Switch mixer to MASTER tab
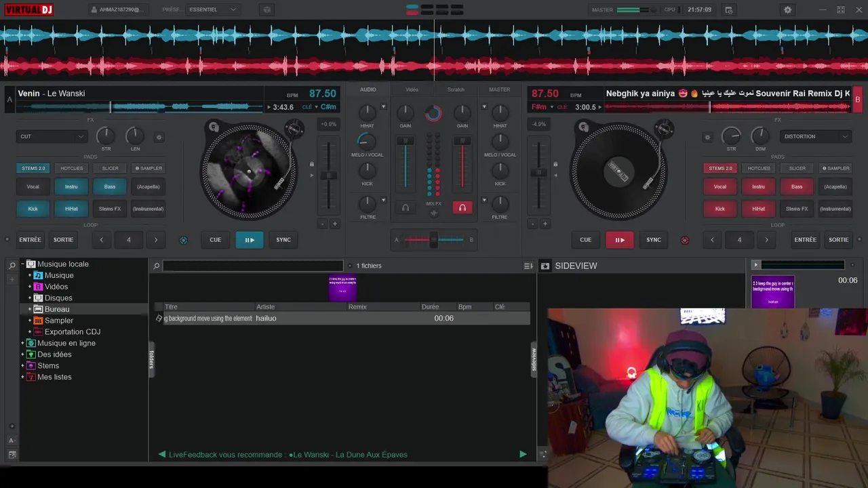The width and height of the screenshot is (868, 488). [x=500, y=89]
